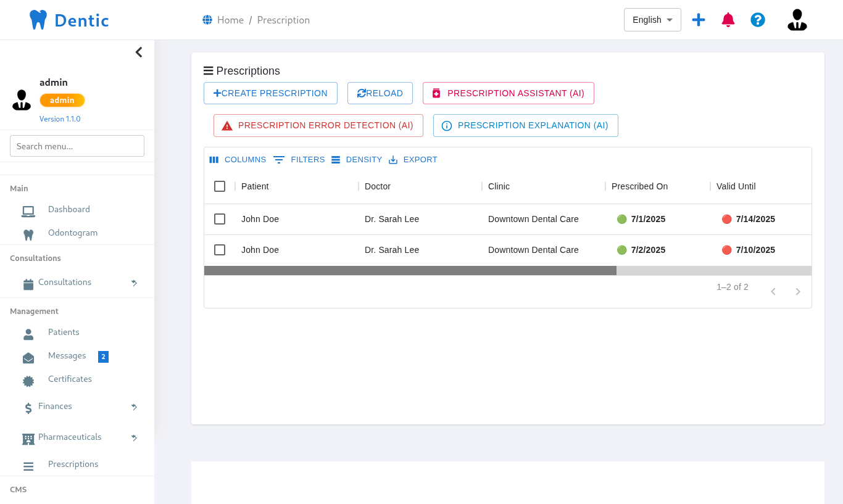Click the Search menu input field
This screenshot has width=843, height=504.
[77, 146]
